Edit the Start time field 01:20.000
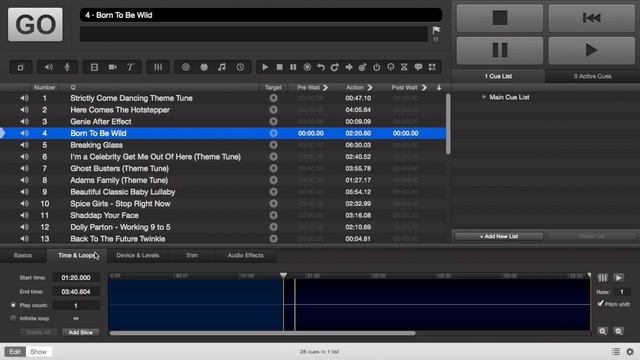This screenshot has height=360, width=640. click(x=76, y=278)
